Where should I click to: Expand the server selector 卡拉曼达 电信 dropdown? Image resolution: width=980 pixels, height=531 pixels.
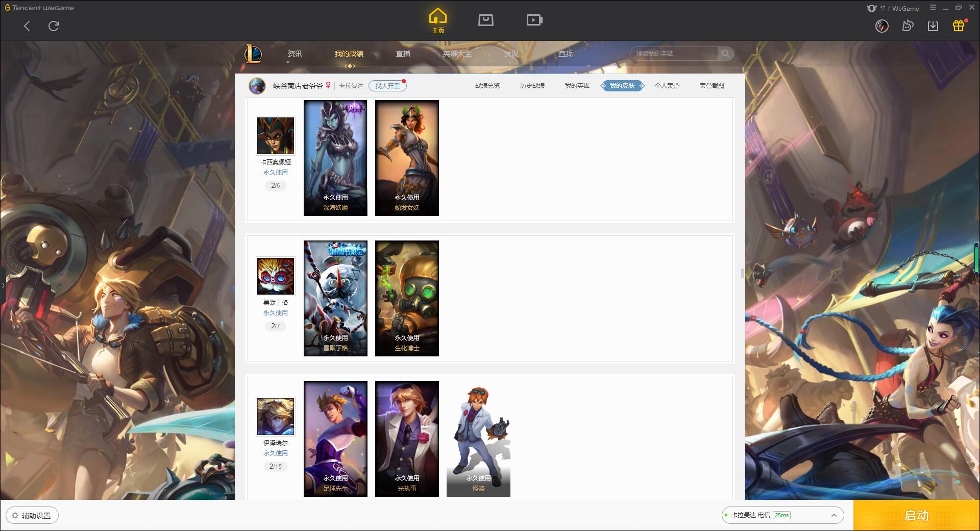pyautogui.click(x=782, y=515)
